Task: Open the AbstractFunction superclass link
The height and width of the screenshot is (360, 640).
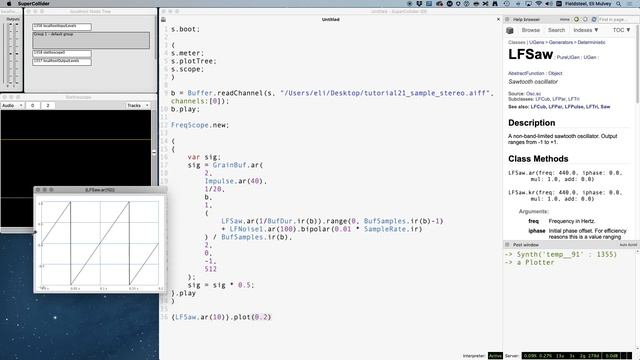Action: pyautogui.click(x=526, y=73)
